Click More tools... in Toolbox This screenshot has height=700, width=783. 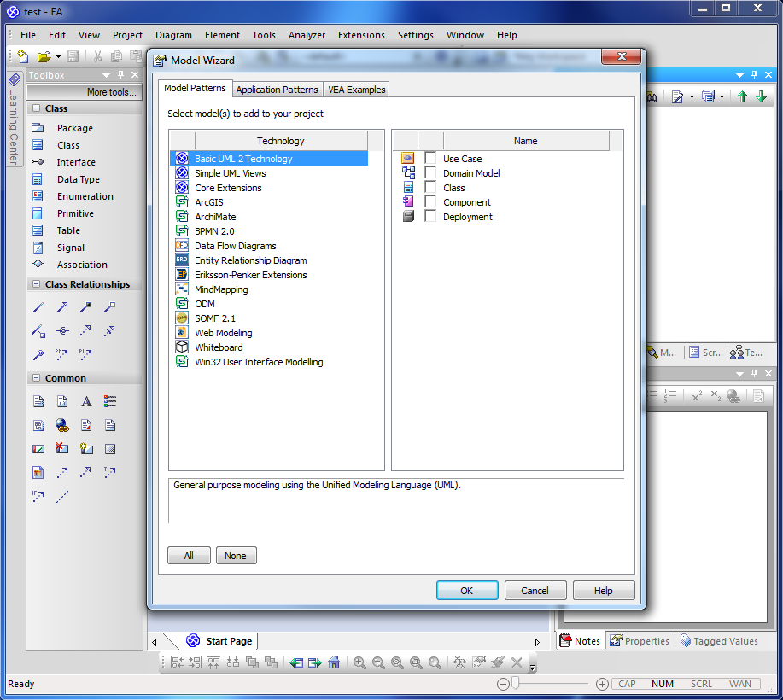85,92
